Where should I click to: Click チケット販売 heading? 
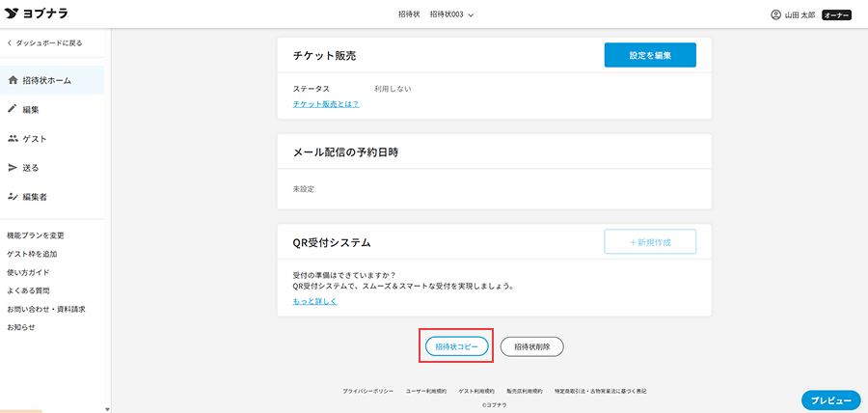pos(324,55)
